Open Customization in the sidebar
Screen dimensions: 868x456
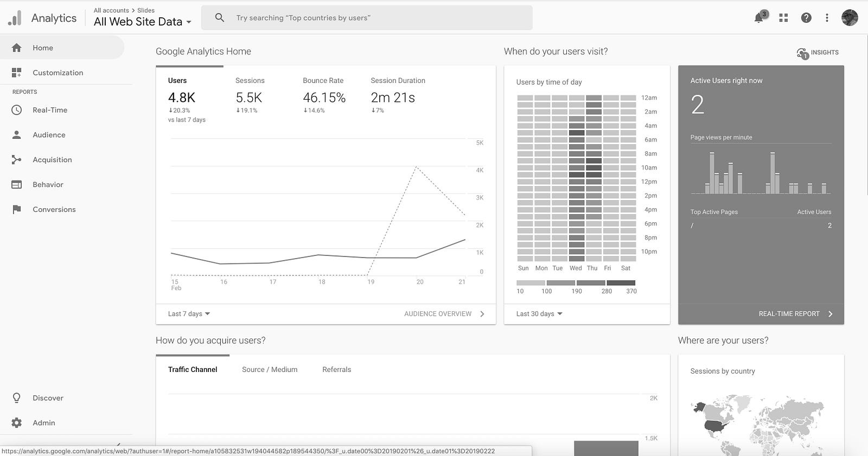click(62, 73)
